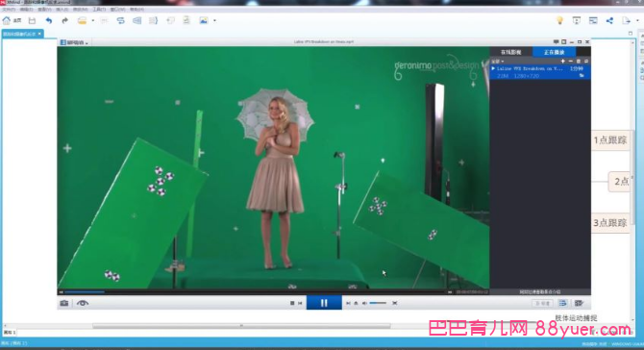Add a file to the playlist

(x=562, y=62)
